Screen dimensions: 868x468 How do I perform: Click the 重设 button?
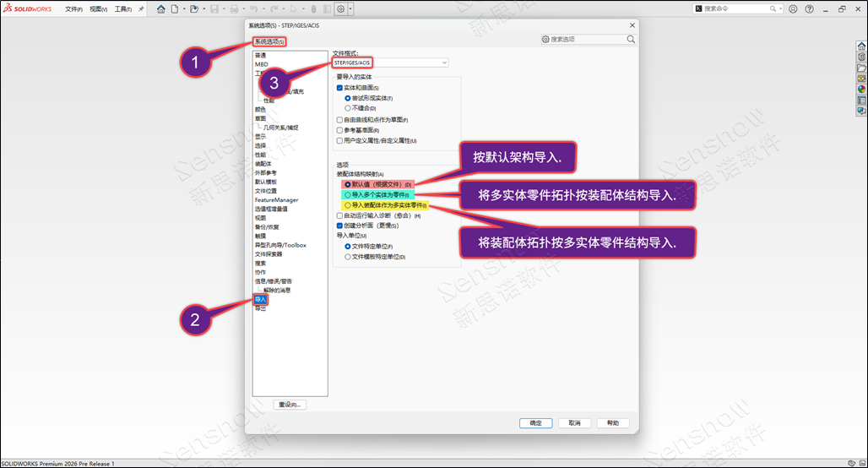pyautogui.click(x=290, y=405)
